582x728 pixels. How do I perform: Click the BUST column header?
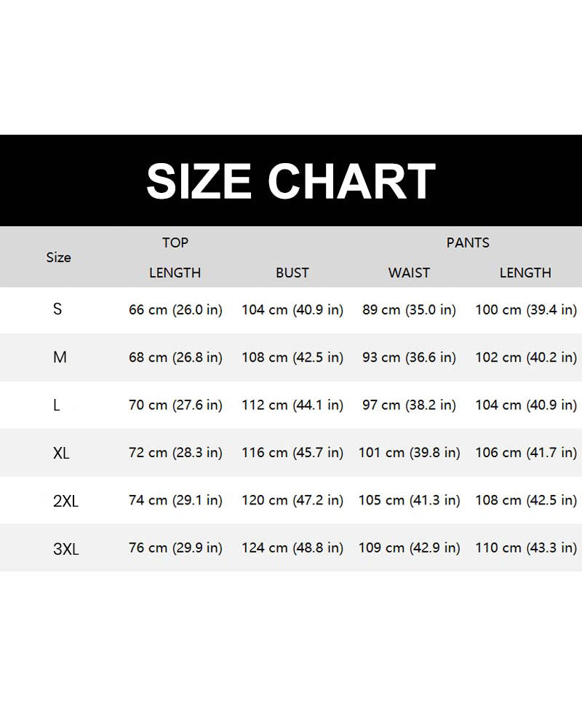[292, 273]
